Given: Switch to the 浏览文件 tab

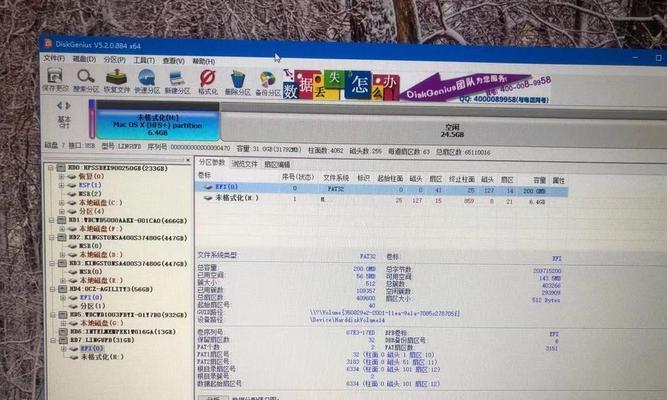Looking at the screenshot, I should [245, 164].
